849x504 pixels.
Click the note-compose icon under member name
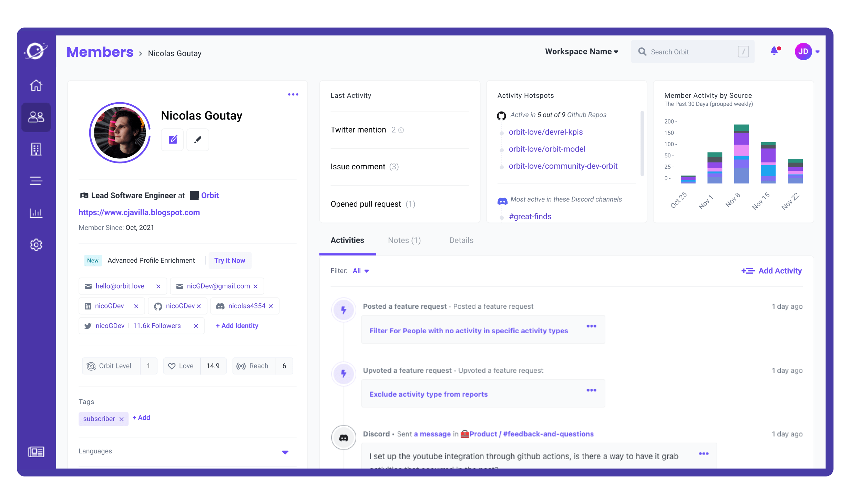(x=172, y=140)
